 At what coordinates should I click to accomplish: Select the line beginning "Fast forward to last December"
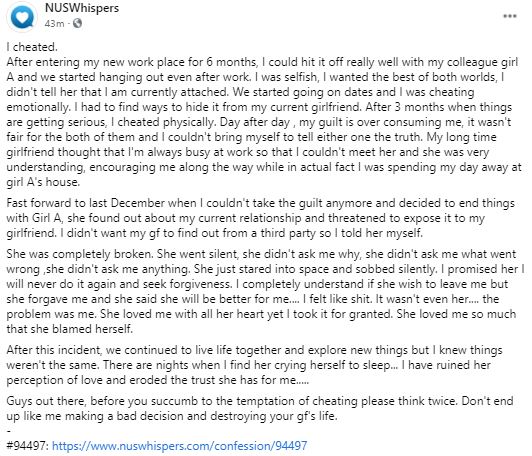(x=261, y=203)
